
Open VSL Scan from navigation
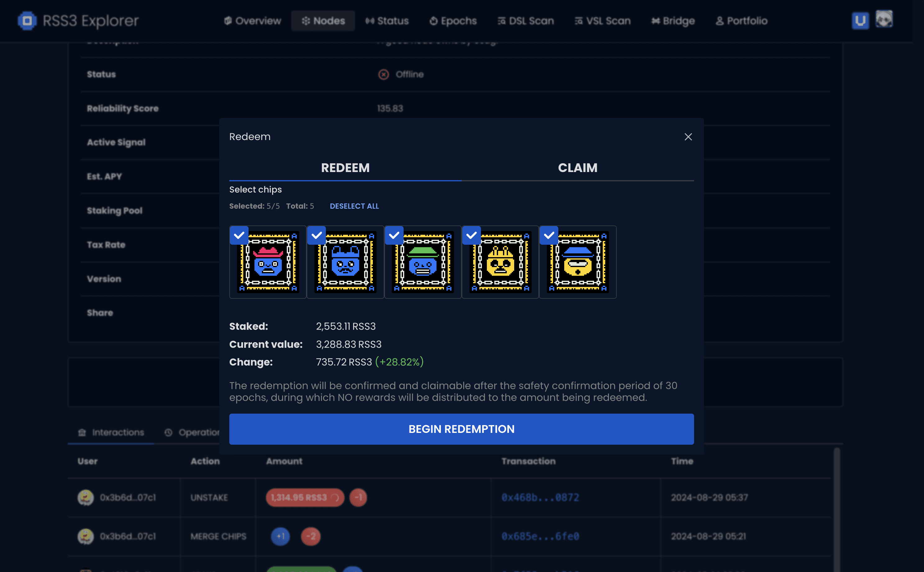pos(602,21)
